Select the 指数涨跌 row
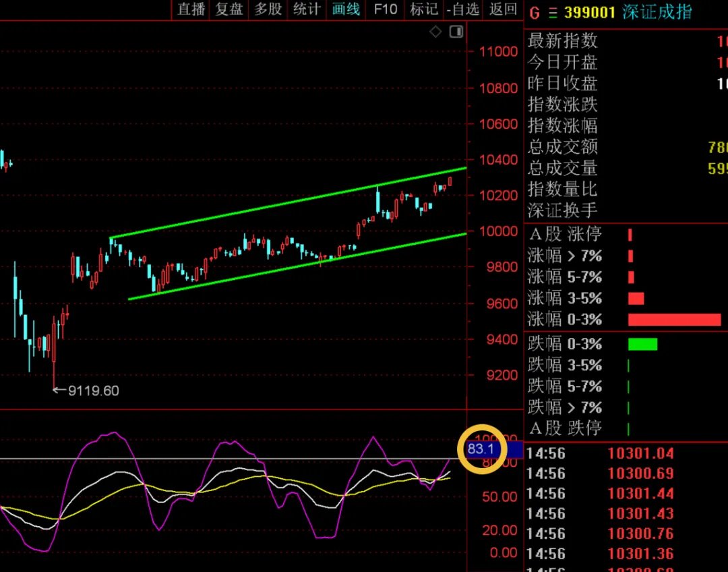Viewport: 728px width, 572px height. click(x=626, y=105)
